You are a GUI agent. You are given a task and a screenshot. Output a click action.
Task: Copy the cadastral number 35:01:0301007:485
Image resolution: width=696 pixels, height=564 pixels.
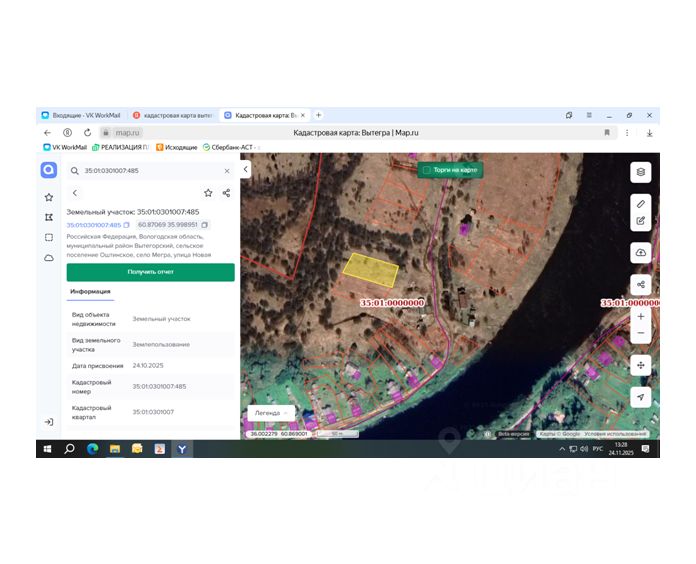pos(127,225)
